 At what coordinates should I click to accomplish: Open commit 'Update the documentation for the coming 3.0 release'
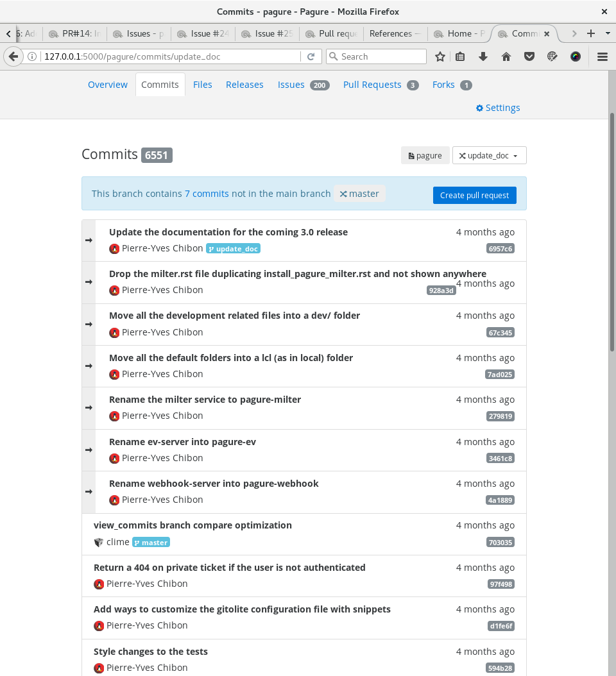pos(228,232)
